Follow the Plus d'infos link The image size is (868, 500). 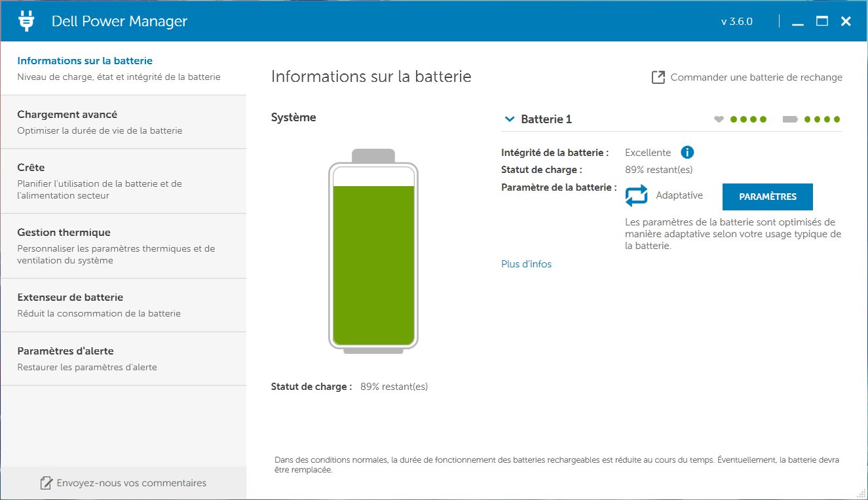pyautogui.click(x=526, y=264)
